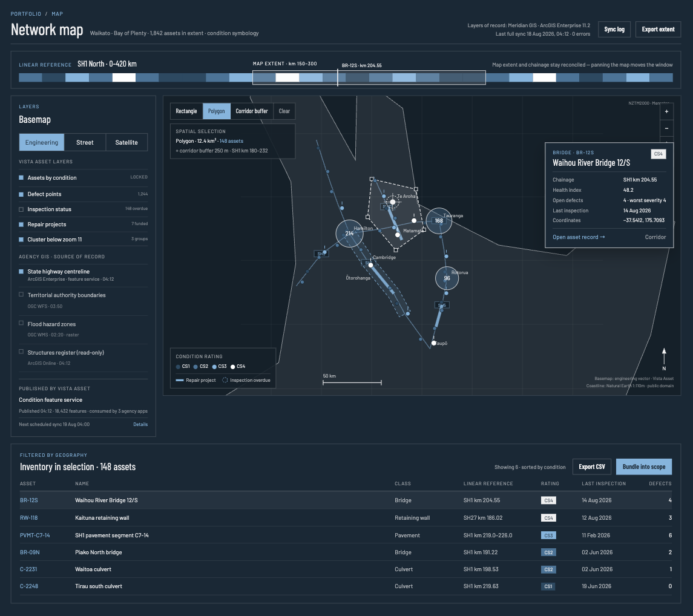
Task: Toggle the Defect points layer
Action: [21, 194]
